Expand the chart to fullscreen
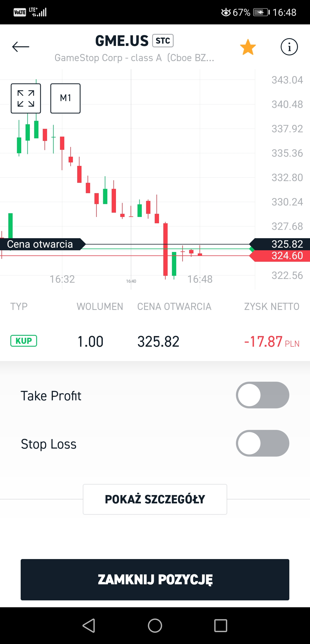The image size is (310, 644). point(26,98)
